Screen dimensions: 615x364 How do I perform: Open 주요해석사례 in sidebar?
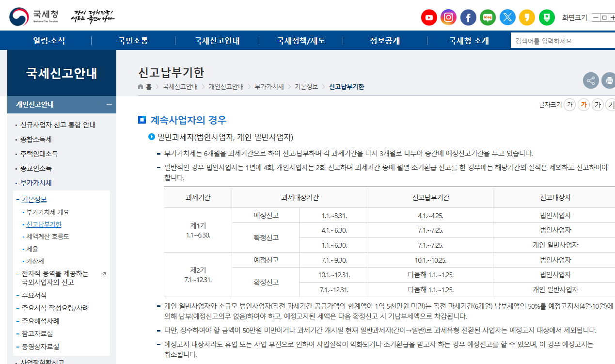coord(40,321)
